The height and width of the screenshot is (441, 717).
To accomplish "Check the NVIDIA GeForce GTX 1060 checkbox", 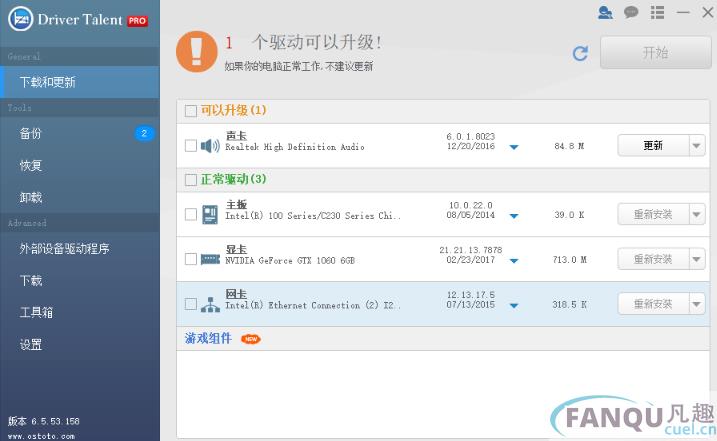I will [x=191, y=259].
